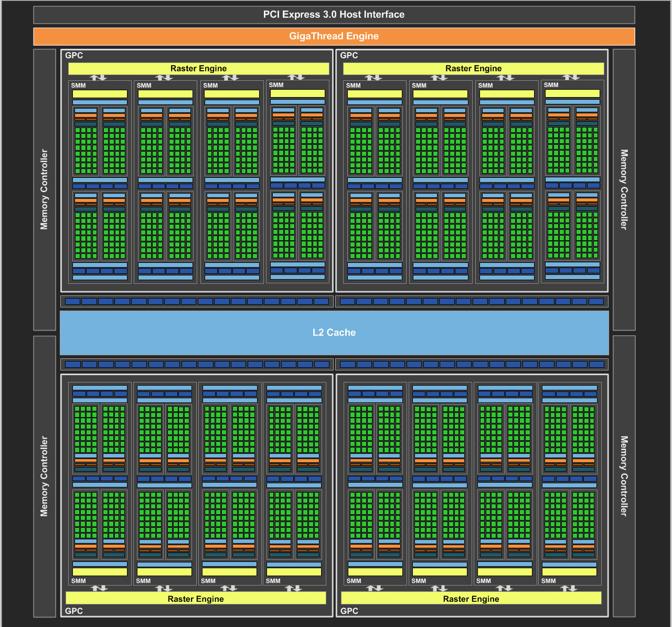
Task: Click the L2 Cache block
Action: pos(334,333)
